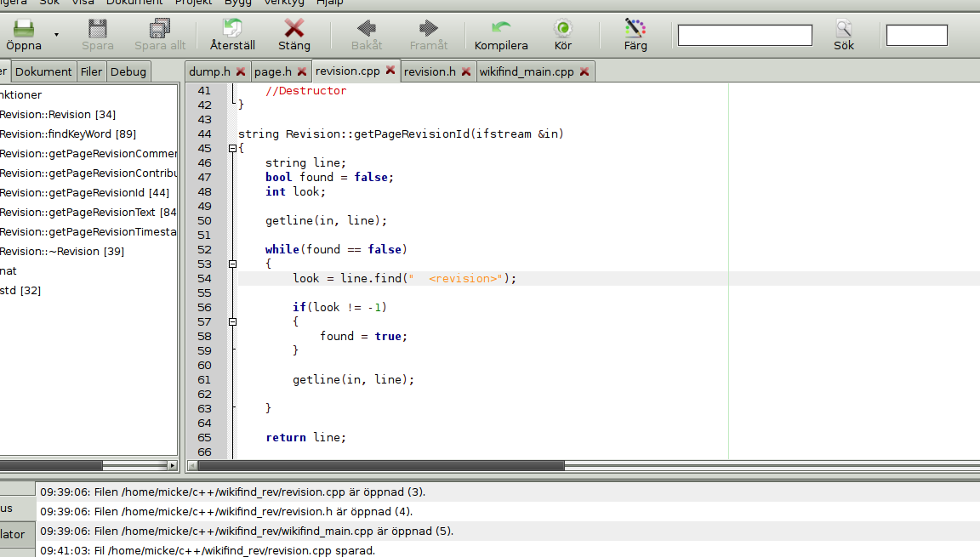Select Revision::getPageRevisionTimesta symbol

coord(88,231)
